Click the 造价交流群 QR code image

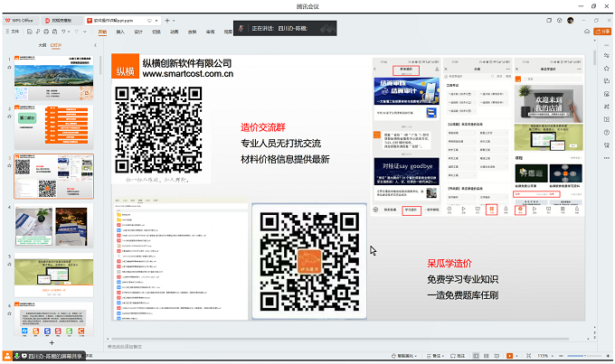pyautogui.click(x=158, y=130)
